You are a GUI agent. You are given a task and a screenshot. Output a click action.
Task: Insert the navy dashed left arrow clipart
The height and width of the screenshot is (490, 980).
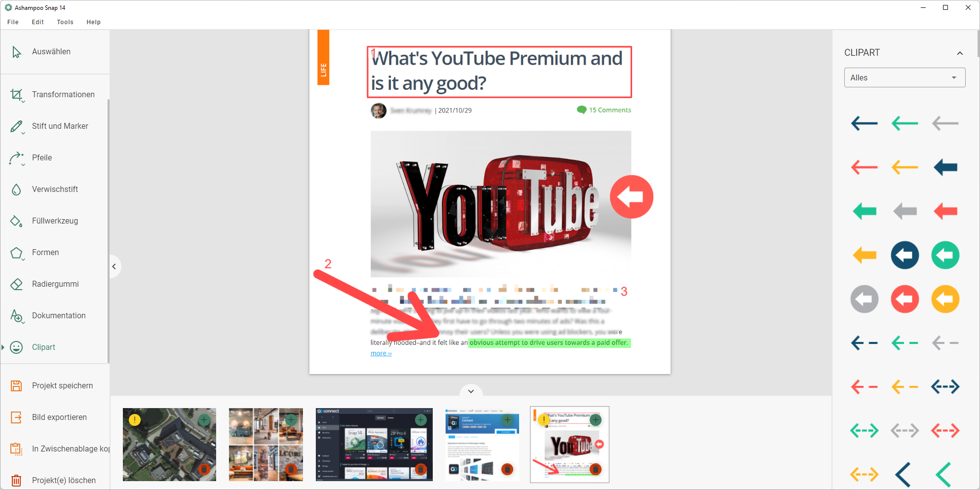tap(865, 342)
